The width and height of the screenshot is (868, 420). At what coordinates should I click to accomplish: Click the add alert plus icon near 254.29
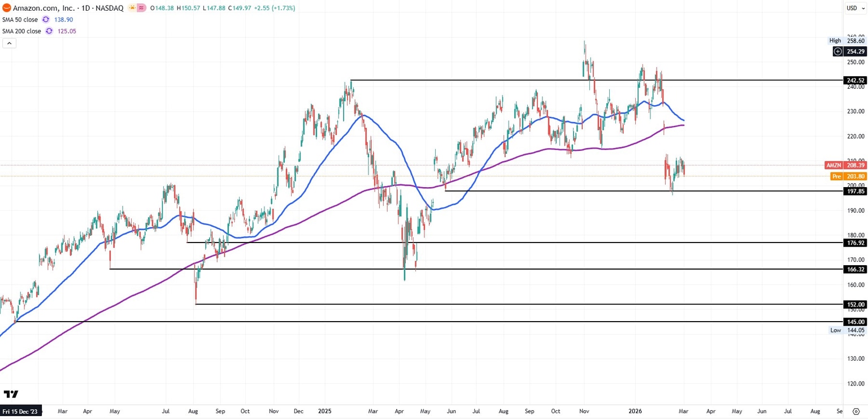pos(837,51)
